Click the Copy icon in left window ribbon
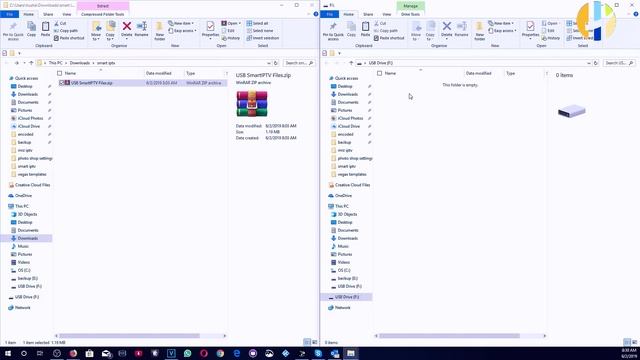640x360 pixels. 31,29
